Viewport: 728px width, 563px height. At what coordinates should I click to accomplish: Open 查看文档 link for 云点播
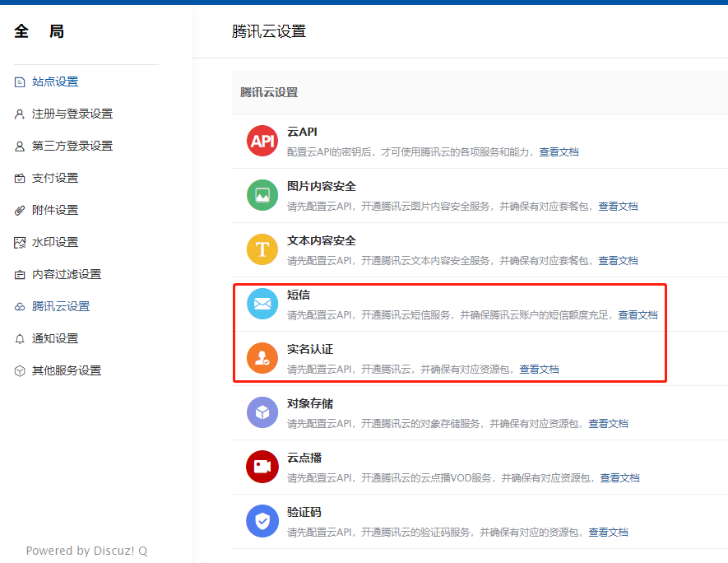(x=619, y=477)
